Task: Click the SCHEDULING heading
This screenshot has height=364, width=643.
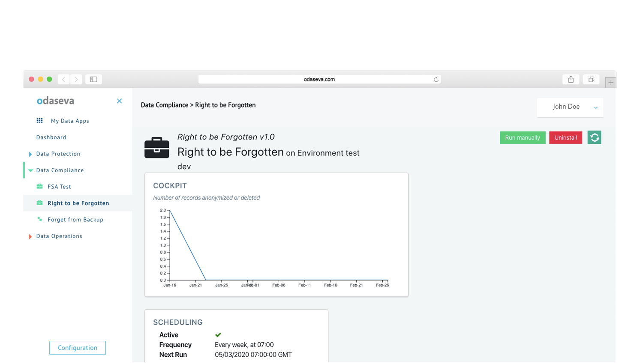Action: click(x=178, y=322)
